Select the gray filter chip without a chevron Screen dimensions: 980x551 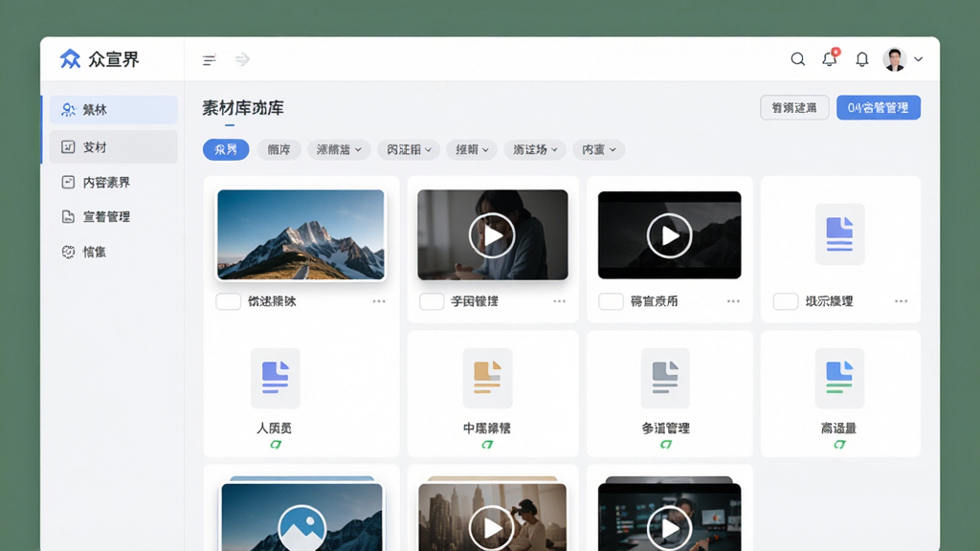(278, 150)
